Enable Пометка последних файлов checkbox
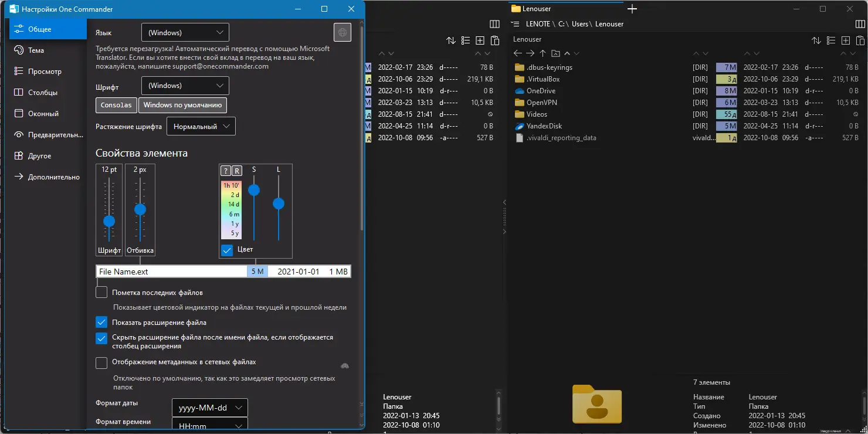Screen dimensions: 868x434 tap(101, 291)
